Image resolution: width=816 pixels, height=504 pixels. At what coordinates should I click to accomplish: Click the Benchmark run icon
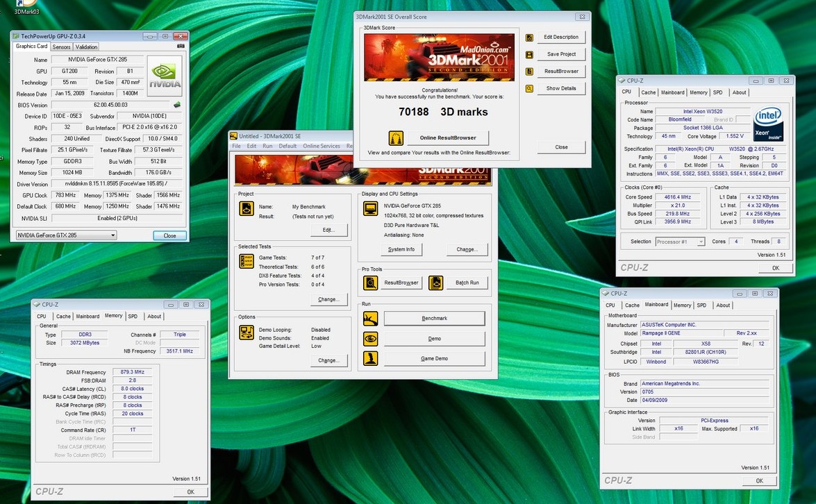[371, 319]
